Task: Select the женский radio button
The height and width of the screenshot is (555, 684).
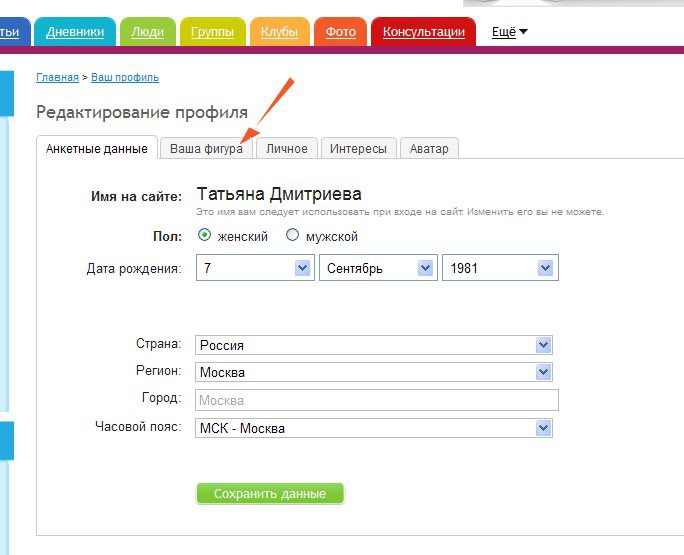Action: coord(205,236)
